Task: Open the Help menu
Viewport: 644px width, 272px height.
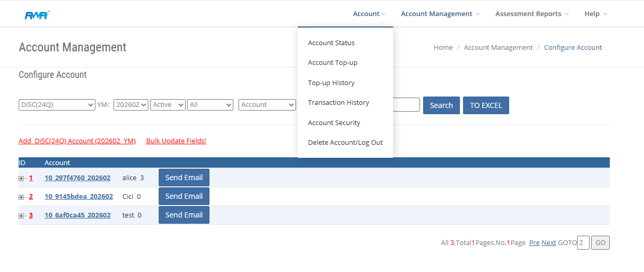Action: click(595, 14)
